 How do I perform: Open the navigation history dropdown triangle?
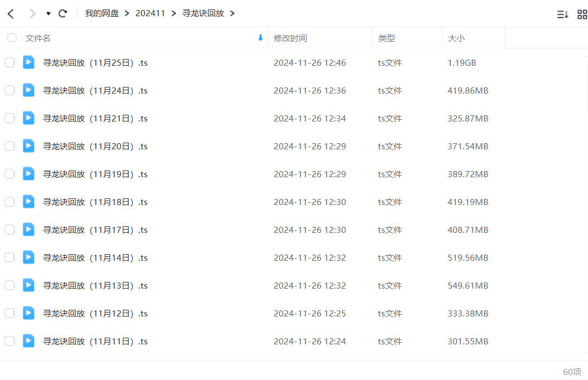(x=48, y=14)
